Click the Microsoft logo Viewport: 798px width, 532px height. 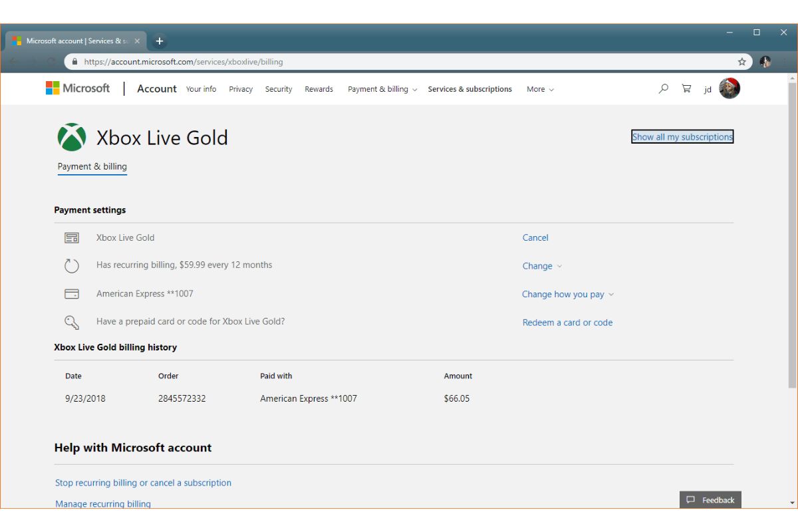[78, 88]
